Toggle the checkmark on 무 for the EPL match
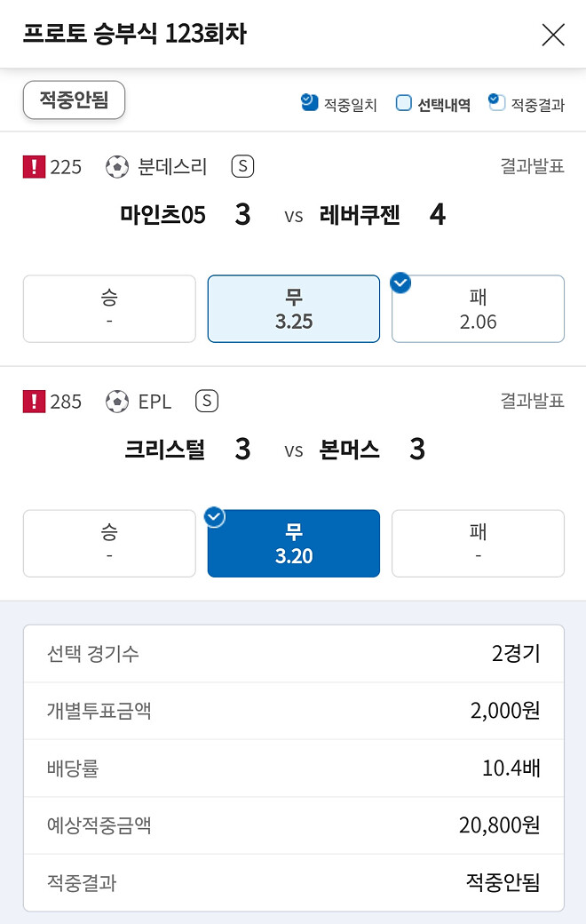 (213, 517)
